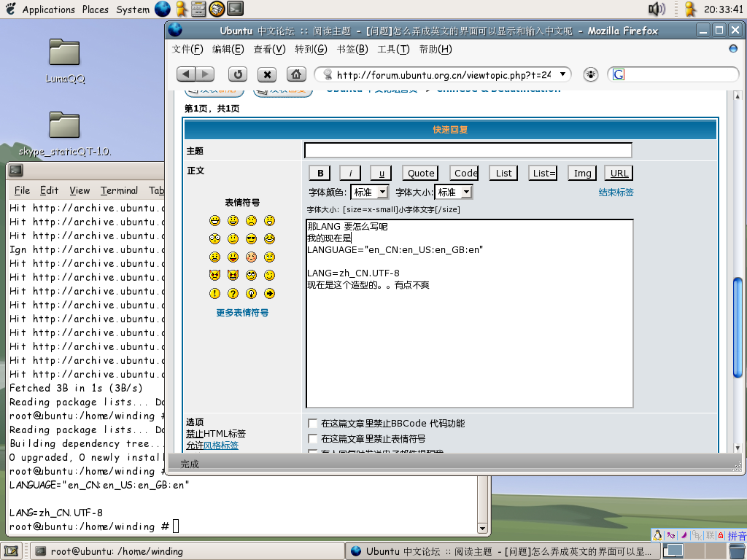Viewport: 747px width, 560px height.
Task: Go back with the Firefox back arrow
Action: (x=186, y=74)
